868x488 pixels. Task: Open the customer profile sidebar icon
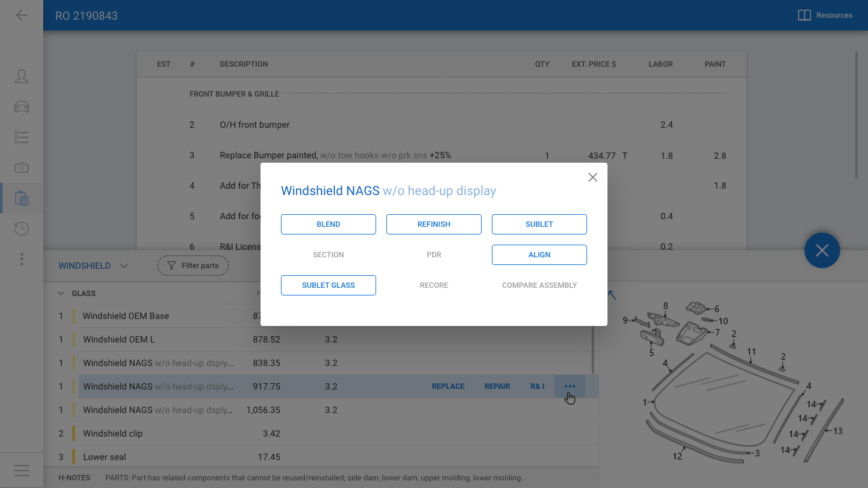22,76
